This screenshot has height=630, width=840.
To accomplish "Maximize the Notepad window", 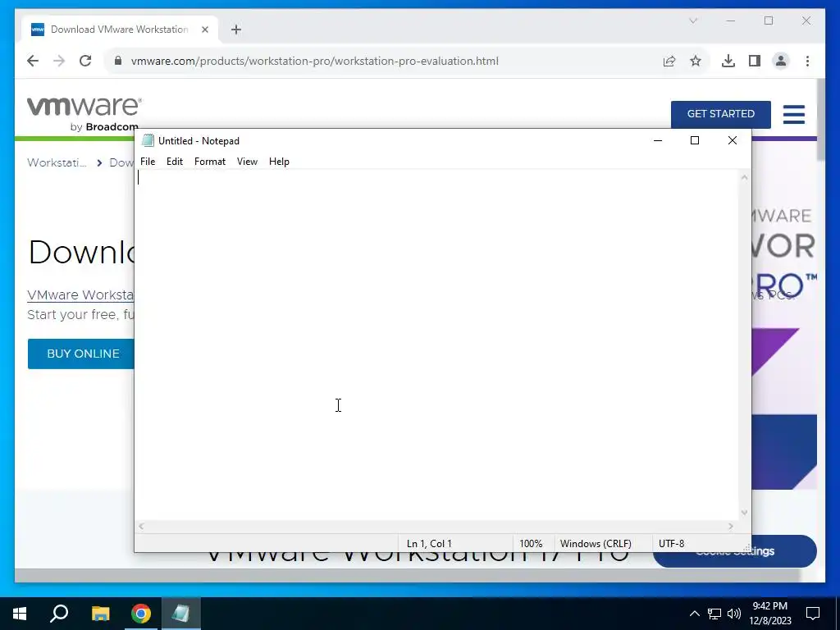I will click(695, 140).
